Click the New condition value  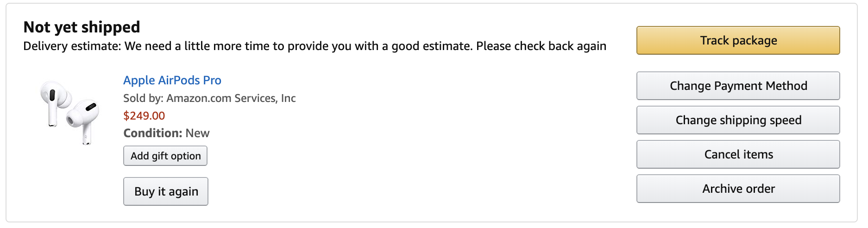pos(197,133)
